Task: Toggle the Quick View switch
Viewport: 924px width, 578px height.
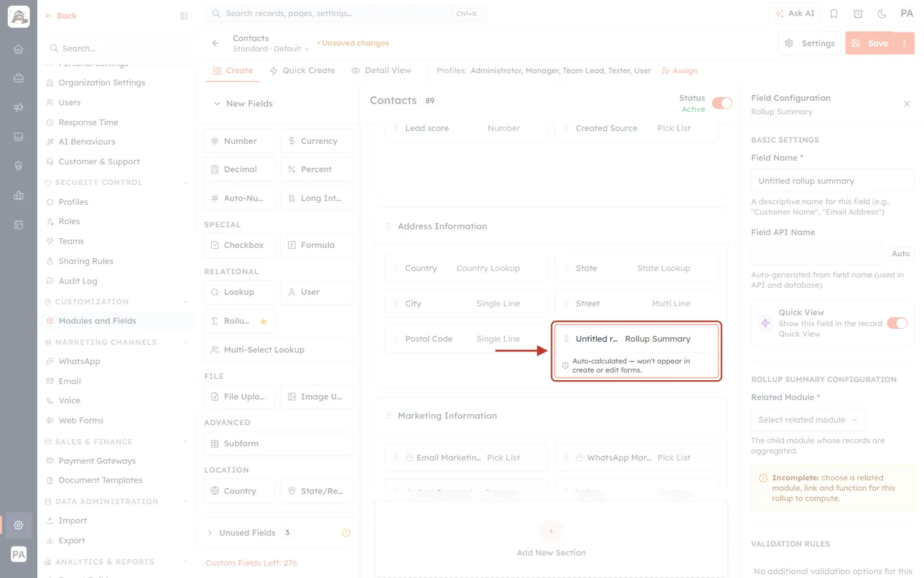Action: click(898, 323)
